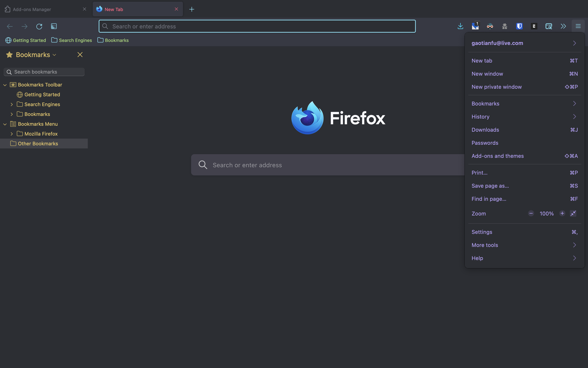Close the Add-ons Manager tab

point(85,9)
